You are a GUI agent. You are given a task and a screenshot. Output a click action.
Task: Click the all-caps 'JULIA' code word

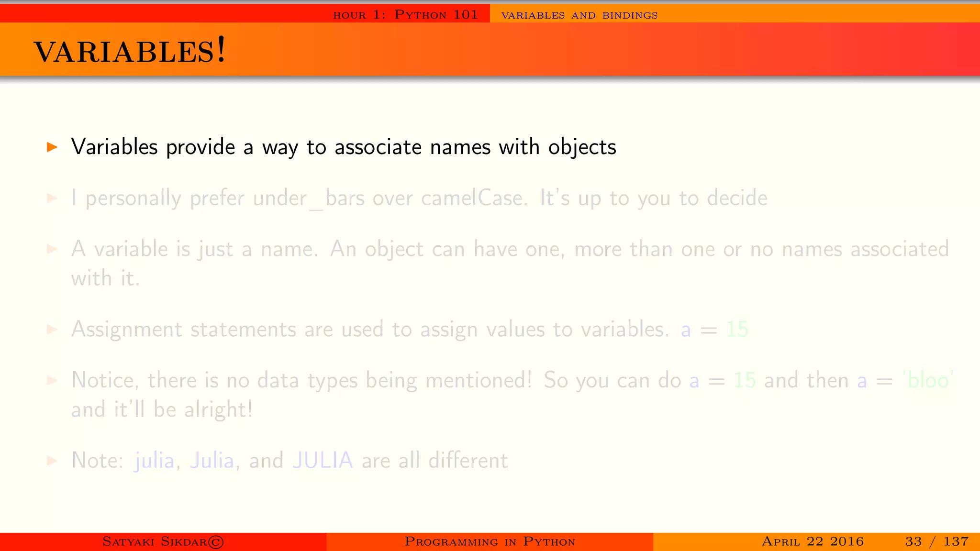323,461
